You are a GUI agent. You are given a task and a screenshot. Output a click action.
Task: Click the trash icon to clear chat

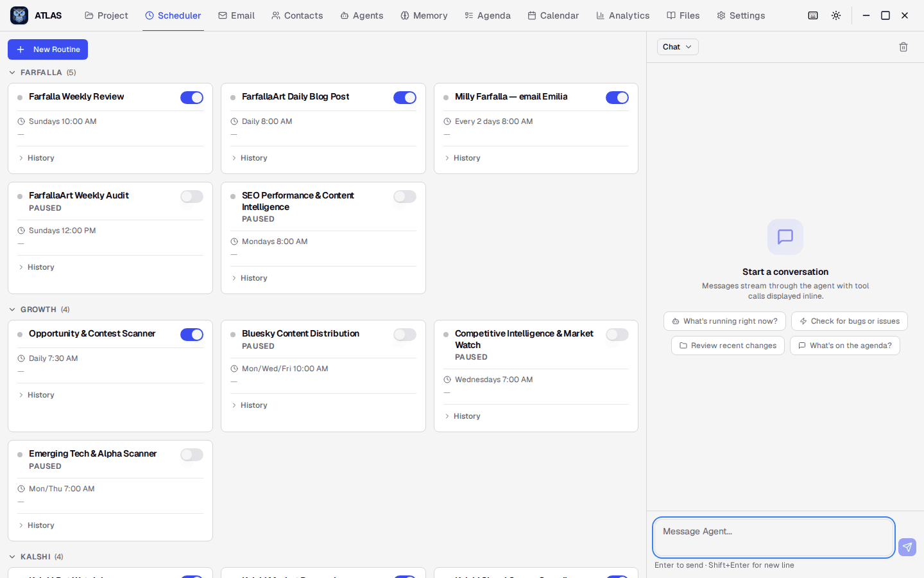[903, 47]
